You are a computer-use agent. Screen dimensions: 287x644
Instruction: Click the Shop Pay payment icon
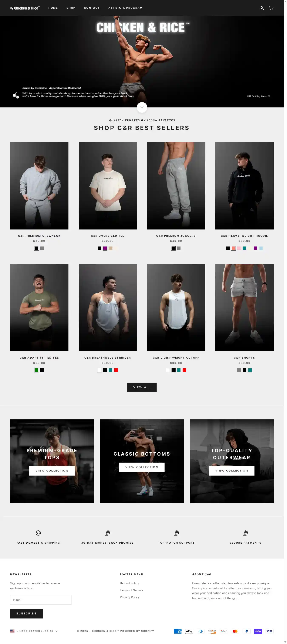coord(258,631)
